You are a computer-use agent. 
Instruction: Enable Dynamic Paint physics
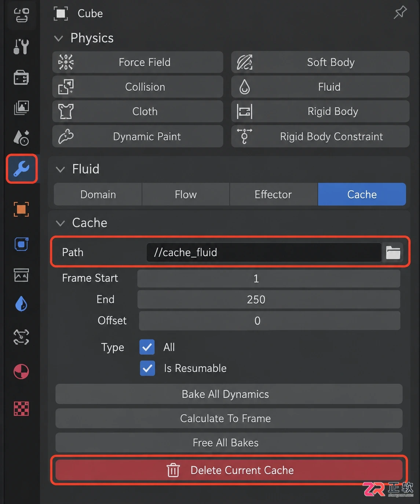click(x=138, y=136)
